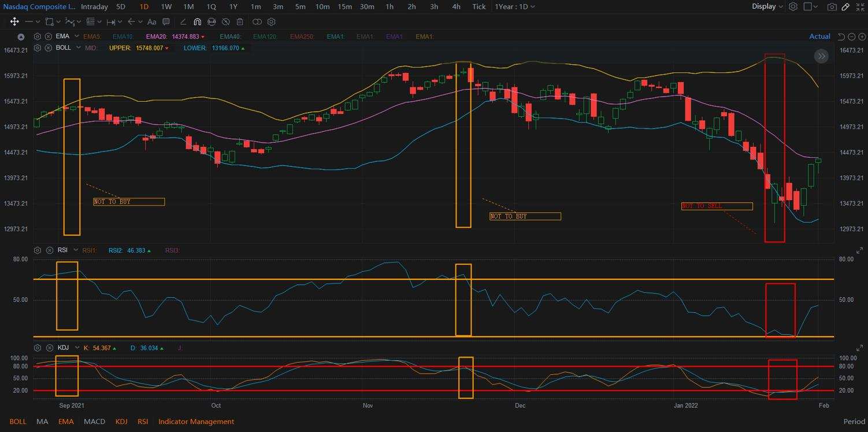Viewport: 868px width, 432px height.
Task: Select the move/crosshair cursor tool
Action: tap(14, 21)
